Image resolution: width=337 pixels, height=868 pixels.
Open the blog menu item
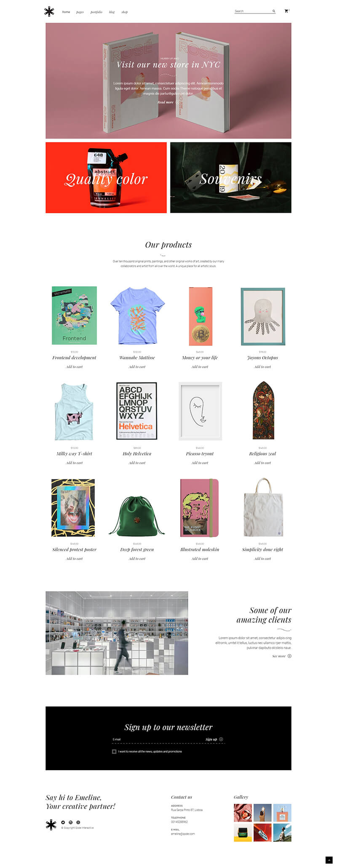112,12
